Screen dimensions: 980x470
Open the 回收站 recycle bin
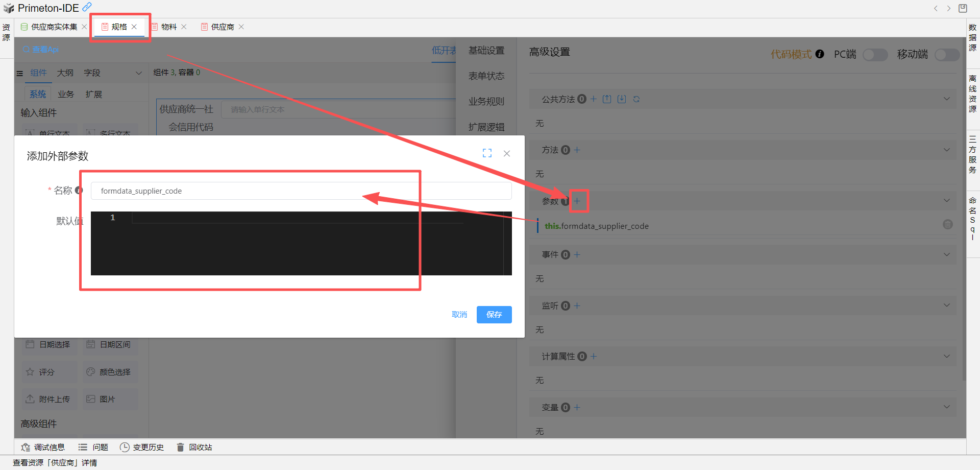tap(194, 448)
